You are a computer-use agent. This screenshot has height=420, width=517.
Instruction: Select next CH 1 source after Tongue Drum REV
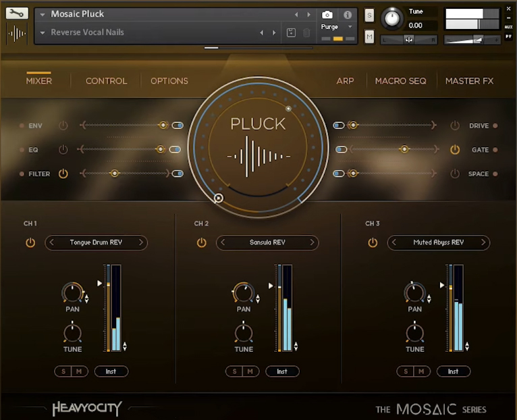(x=141, y=242)
